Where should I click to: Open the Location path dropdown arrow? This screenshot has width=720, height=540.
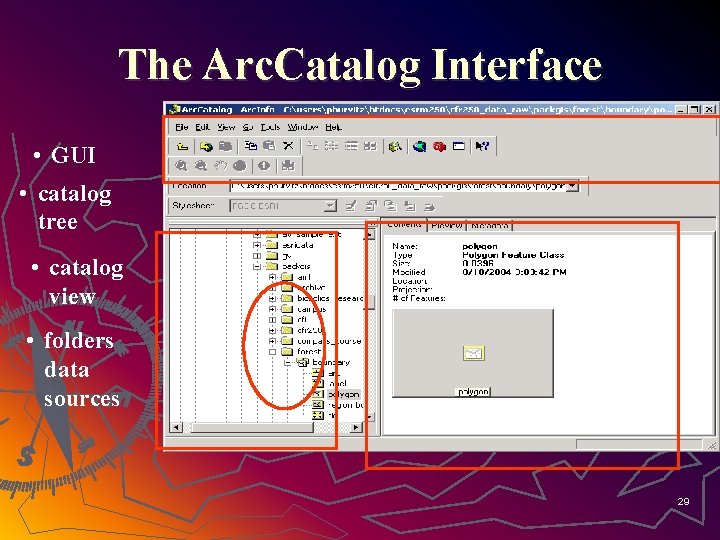573,186
